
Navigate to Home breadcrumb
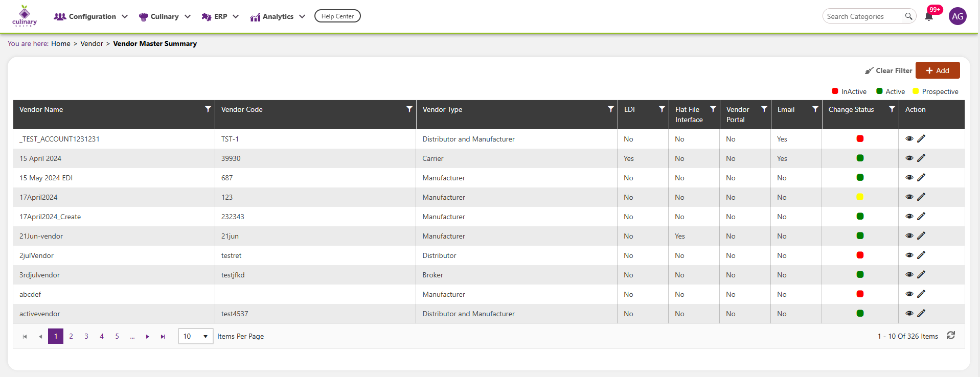pos(61,43)
